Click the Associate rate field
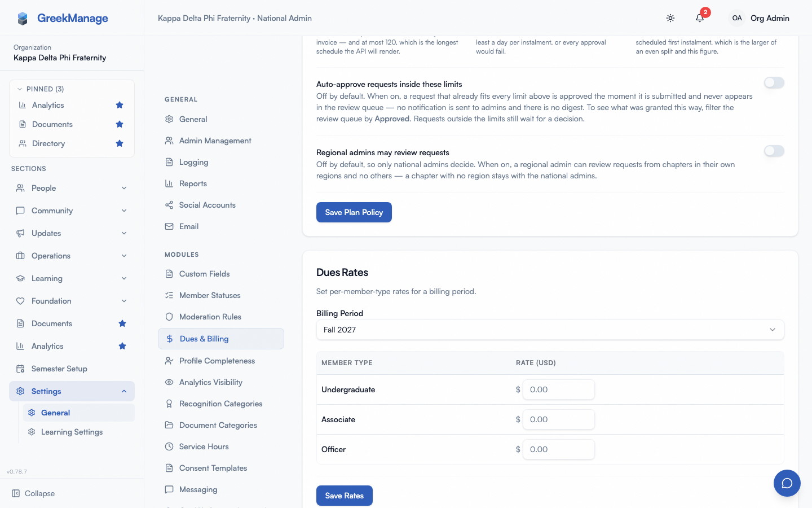Screen dimensions: 812x508 pos(559,419)
